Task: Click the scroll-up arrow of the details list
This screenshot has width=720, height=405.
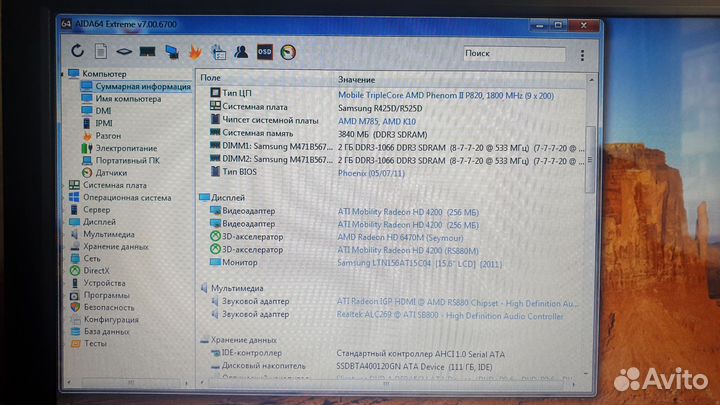Action: (x=591, y=79)
